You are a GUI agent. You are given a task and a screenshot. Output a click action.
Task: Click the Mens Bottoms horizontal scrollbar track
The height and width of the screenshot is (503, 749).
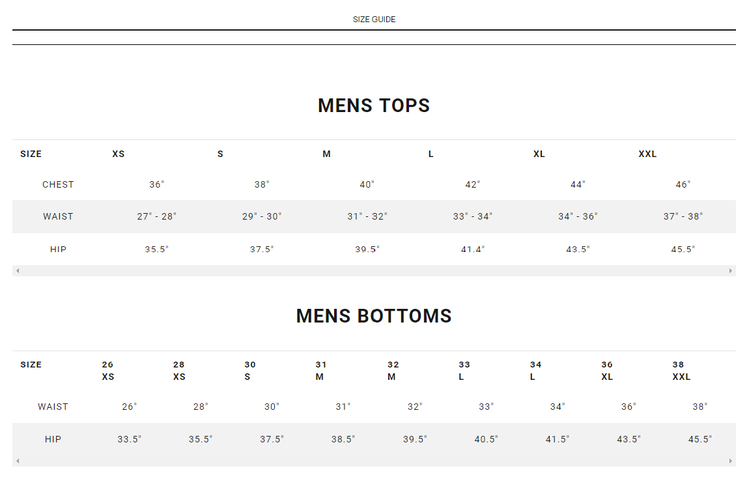coord(374,461)
